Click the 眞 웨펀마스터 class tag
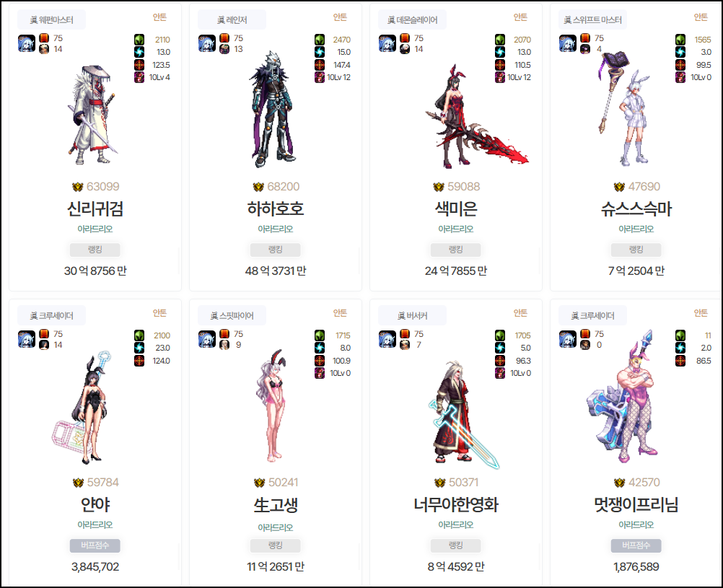 point(51,19)
